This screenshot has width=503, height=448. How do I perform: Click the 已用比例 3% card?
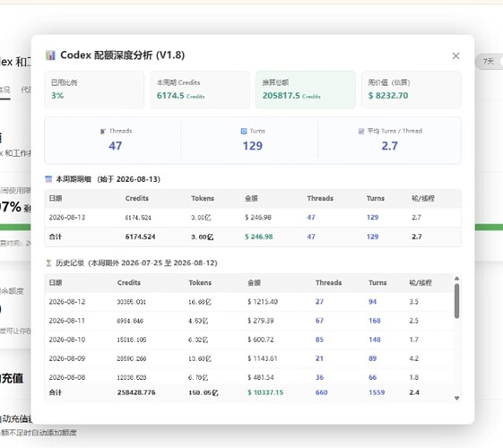pos(94,90)
